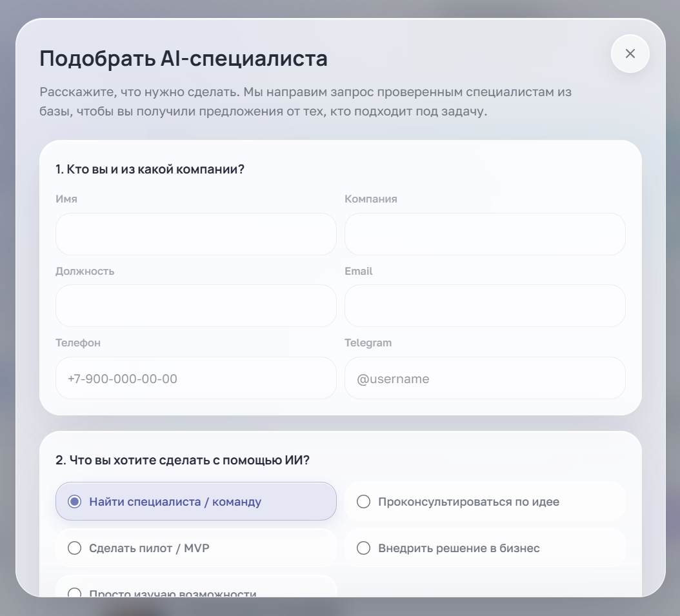Click inside the Email input field
680x616 pixels.
(x=485, y=306)
